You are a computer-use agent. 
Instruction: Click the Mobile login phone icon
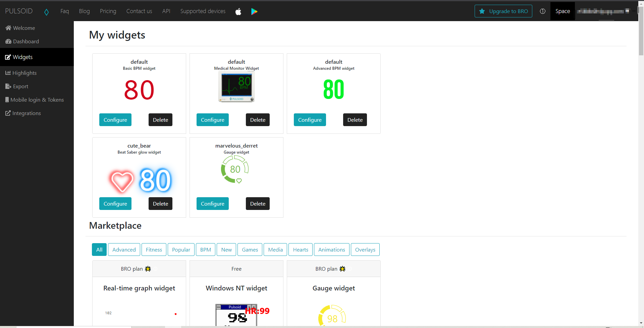click(7, 100)
